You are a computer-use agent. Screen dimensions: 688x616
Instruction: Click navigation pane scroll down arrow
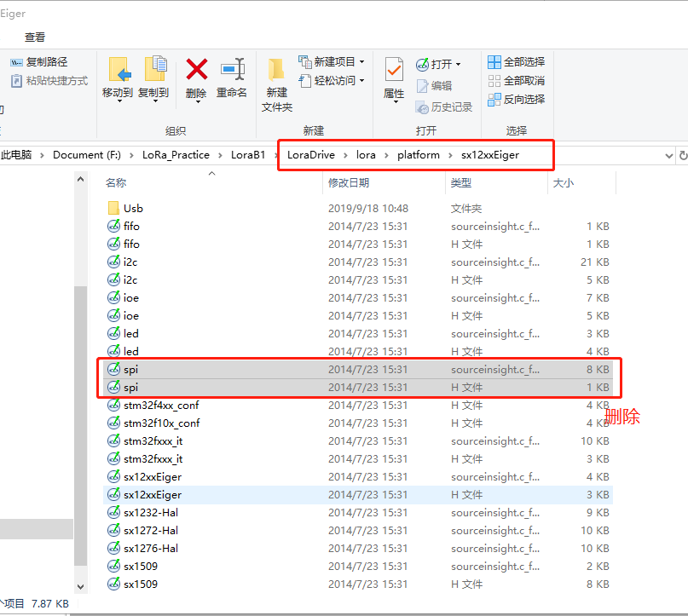tap(80, 587)
